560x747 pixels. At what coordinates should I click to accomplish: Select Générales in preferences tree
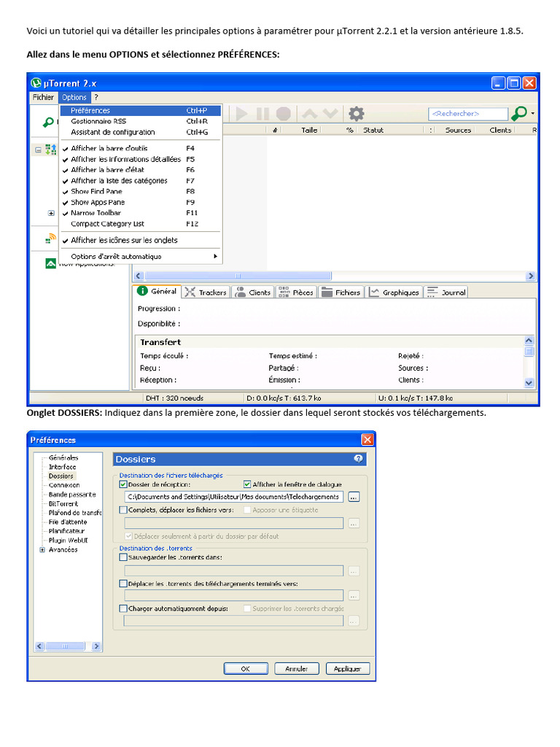tap(63, 457)
